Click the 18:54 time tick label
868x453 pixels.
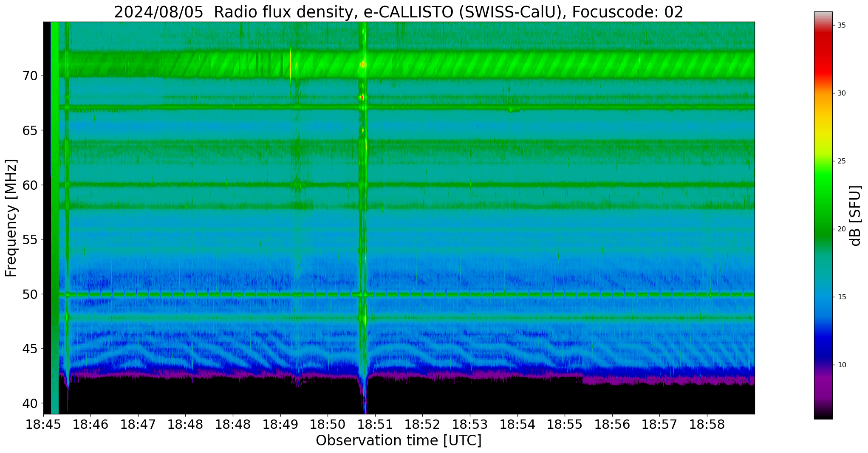pos(517,425)
